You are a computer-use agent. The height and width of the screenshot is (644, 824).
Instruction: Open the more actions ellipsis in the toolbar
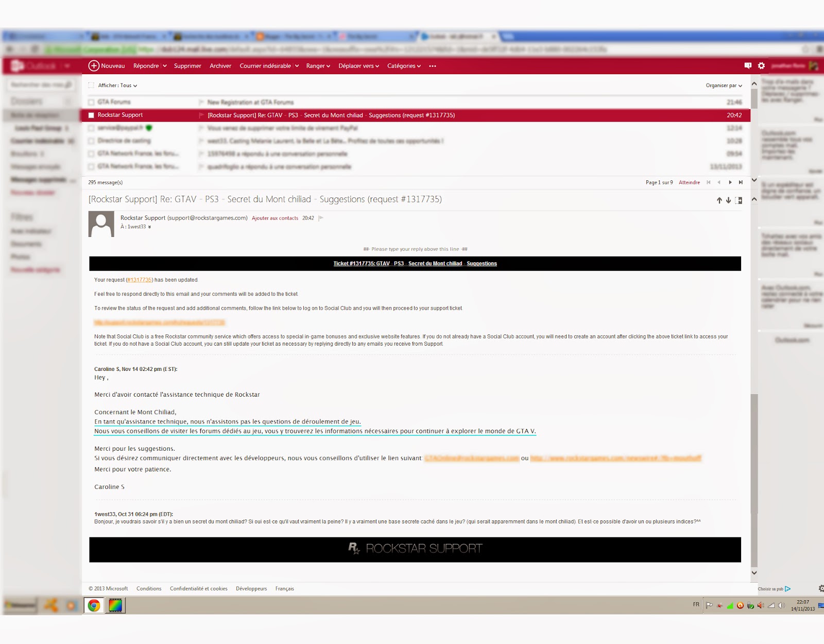coord(433,66)
